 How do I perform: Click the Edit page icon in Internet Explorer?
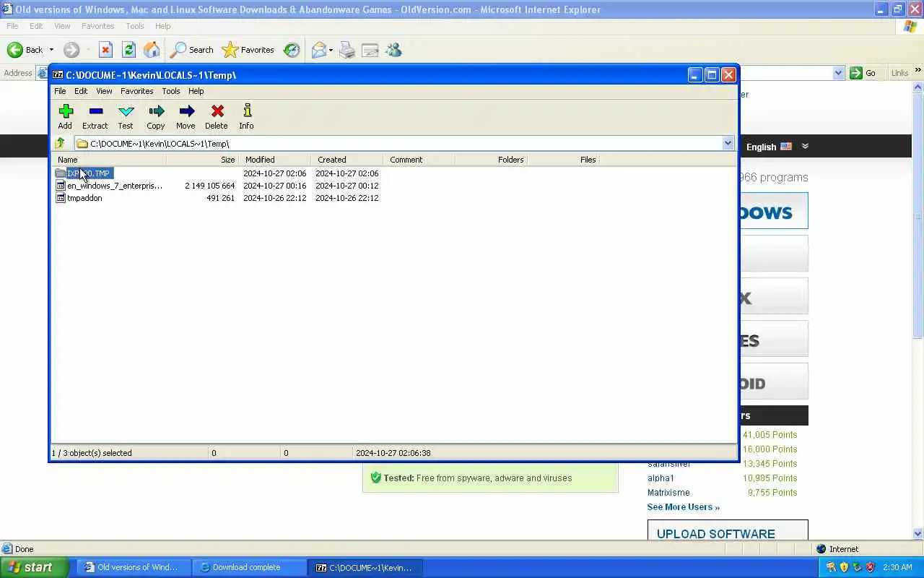tap(370, 50)
